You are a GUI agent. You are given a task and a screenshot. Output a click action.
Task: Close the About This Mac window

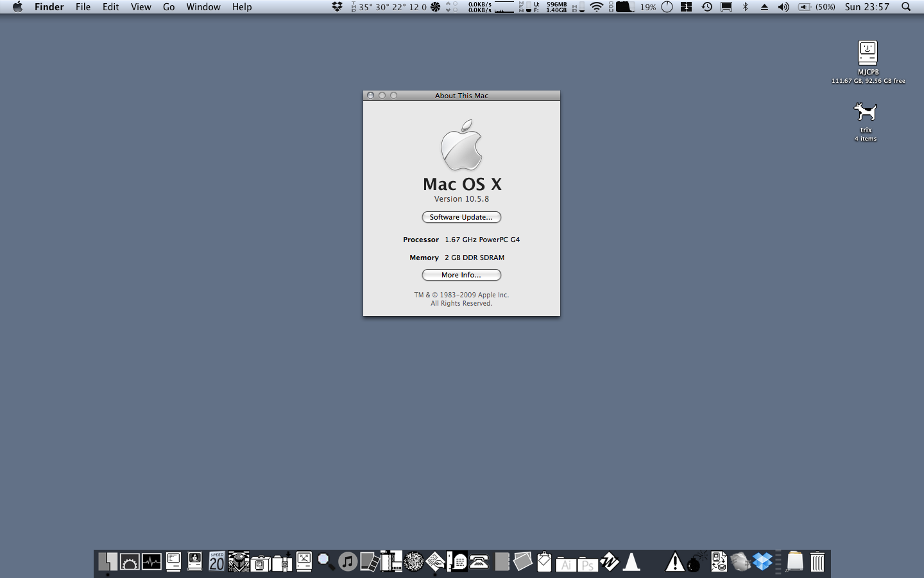tap(370, 96)
